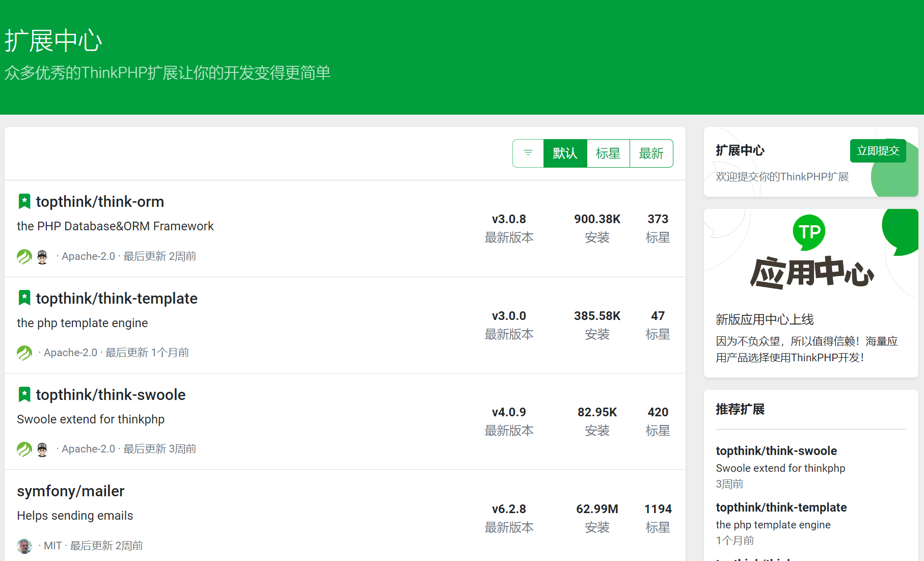Click 'Swoole extend for thinkphp' description in main list
Screen dimensions: 924x561
pyautogui.click(x=91, y=419)
